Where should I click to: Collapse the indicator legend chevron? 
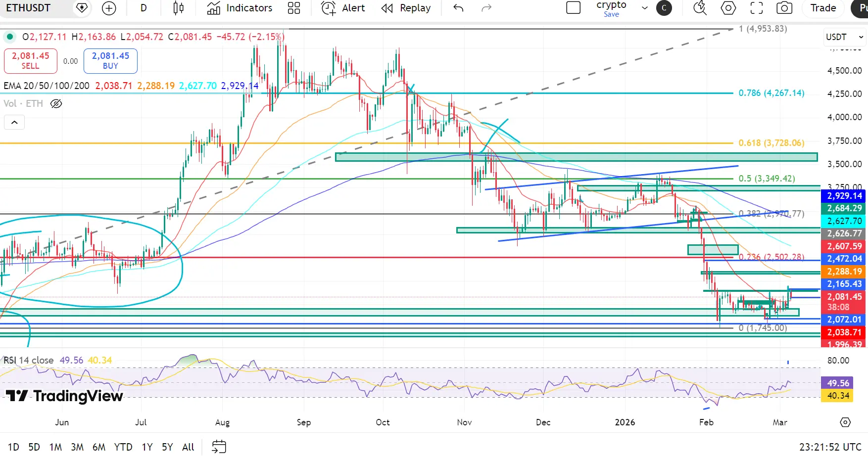click(x=14, y=122)
